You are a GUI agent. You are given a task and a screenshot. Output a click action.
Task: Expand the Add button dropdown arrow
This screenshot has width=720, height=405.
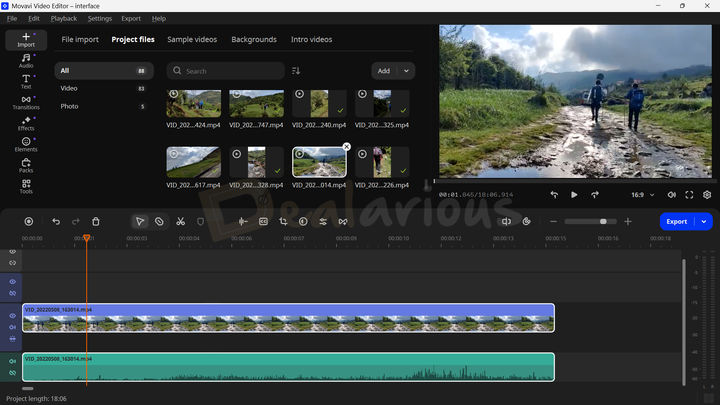[406, 71]
